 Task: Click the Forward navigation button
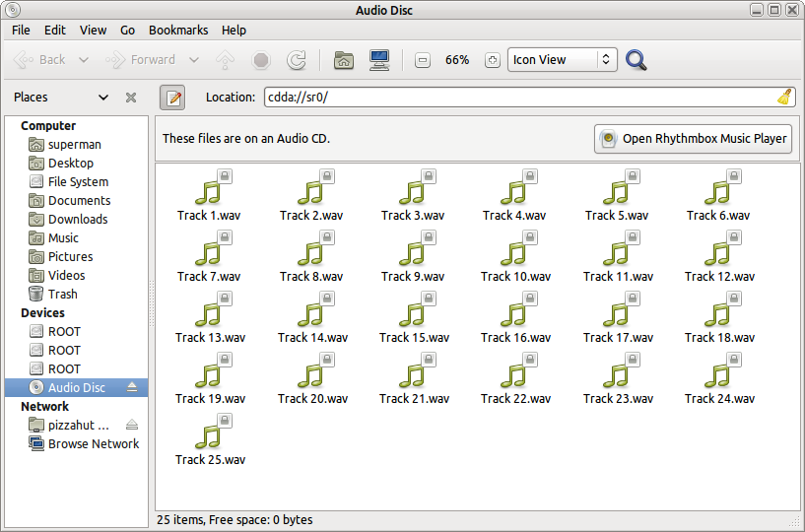[140, 60]
